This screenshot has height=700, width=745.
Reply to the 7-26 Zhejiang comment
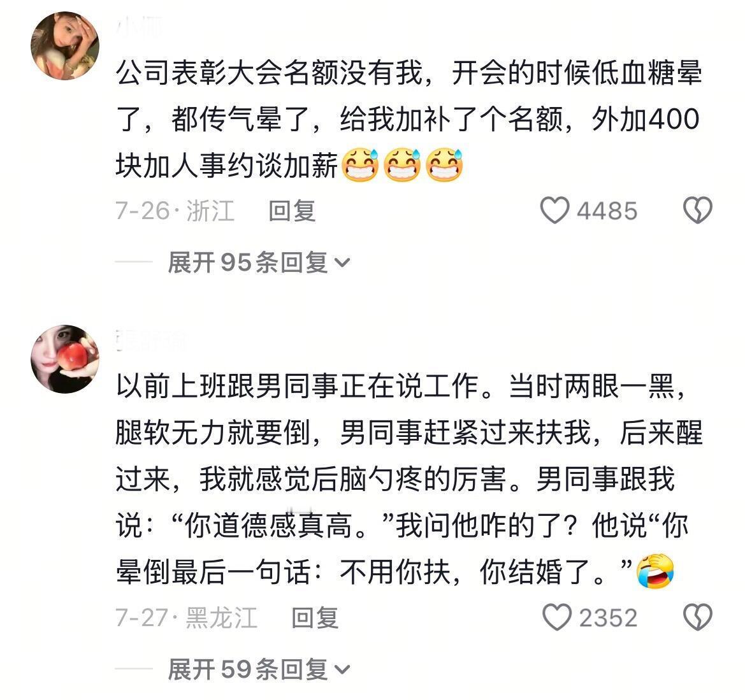[292, 211]
